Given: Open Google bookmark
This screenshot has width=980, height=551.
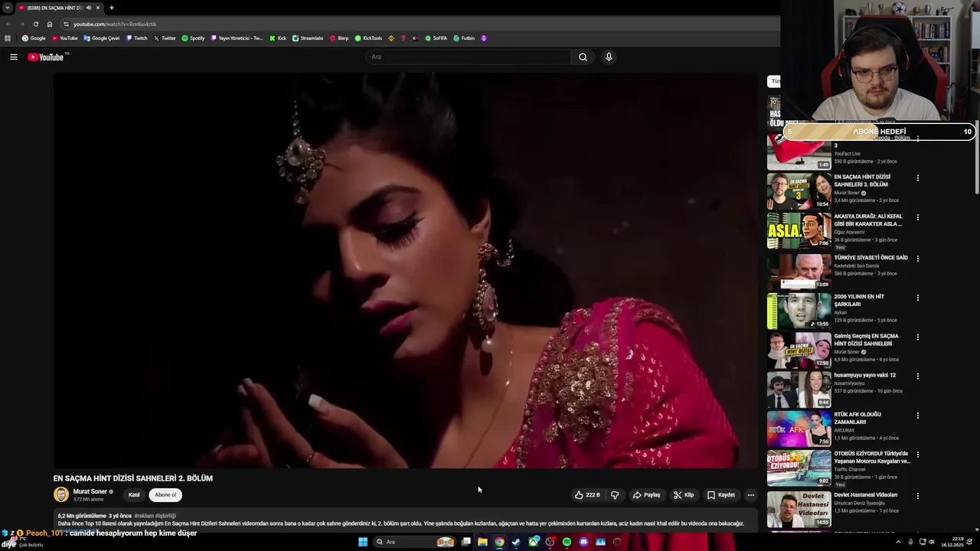Looking at the screenshot, I should (34, 38).
